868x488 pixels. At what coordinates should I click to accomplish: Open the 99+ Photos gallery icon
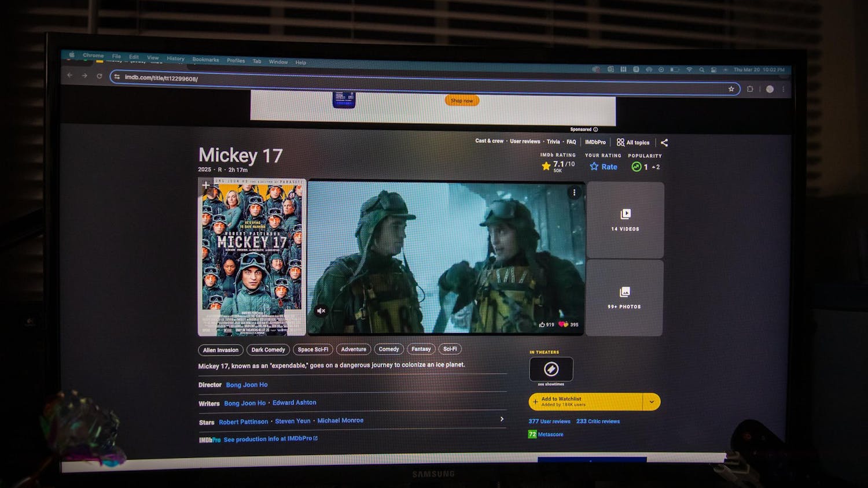pyautogui.click(x=625, y=291)
